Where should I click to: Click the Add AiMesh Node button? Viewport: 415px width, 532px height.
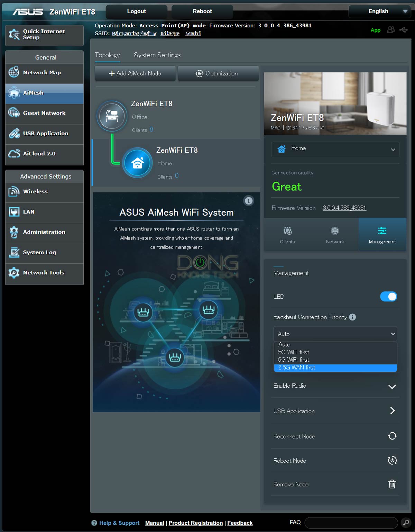pos(135,73)
